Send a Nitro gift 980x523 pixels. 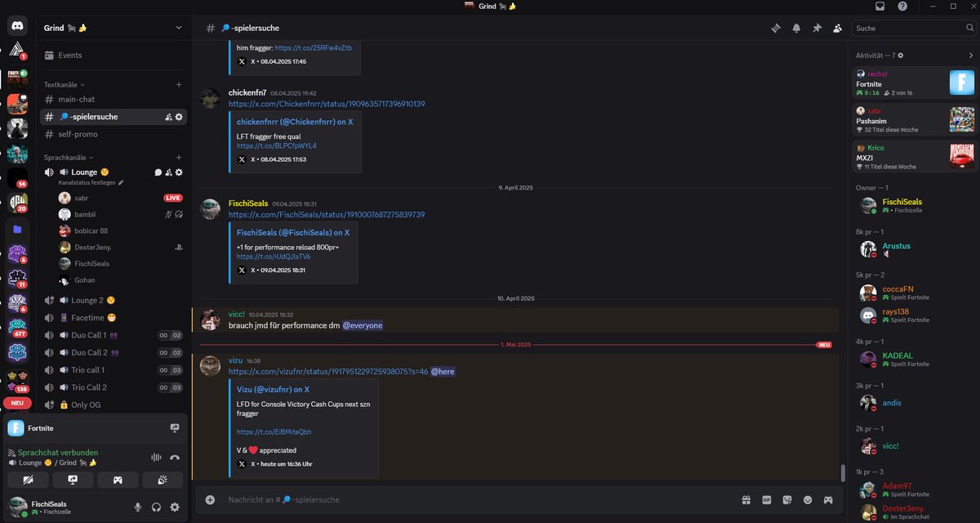[746, 499]
